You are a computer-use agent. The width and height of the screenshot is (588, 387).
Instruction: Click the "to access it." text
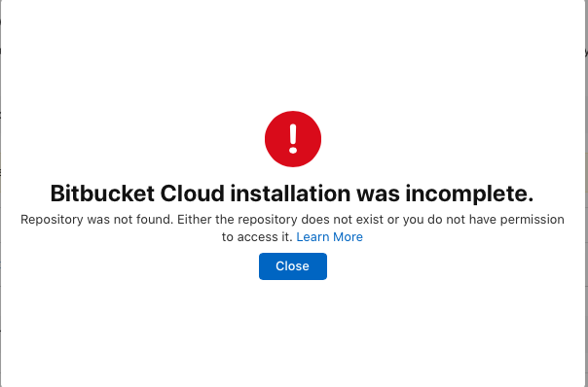click(x=257, y=237)
